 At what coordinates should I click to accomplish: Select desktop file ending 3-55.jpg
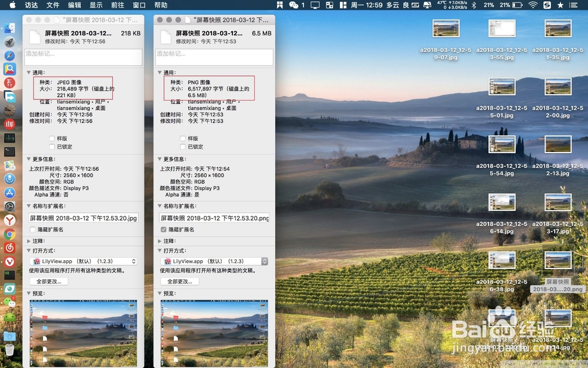502,29
